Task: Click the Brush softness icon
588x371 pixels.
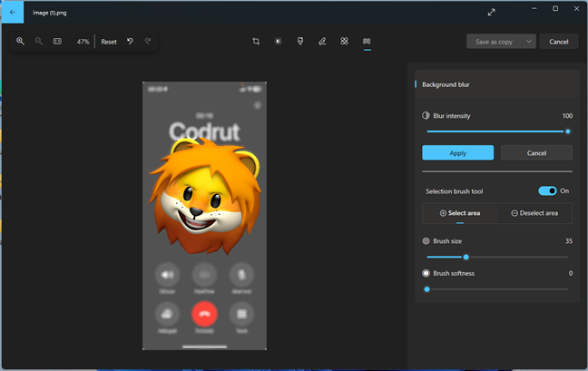Action: [426, 273]
